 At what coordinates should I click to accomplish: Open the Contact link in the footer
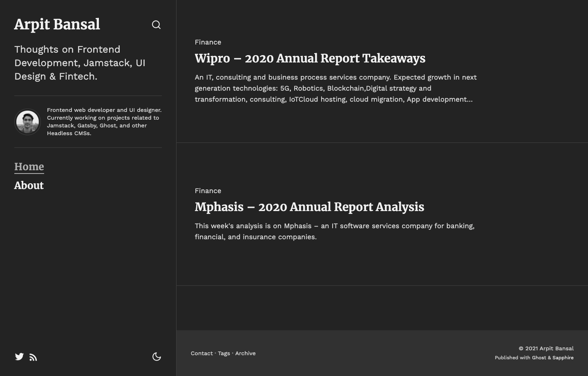[201, 353]
